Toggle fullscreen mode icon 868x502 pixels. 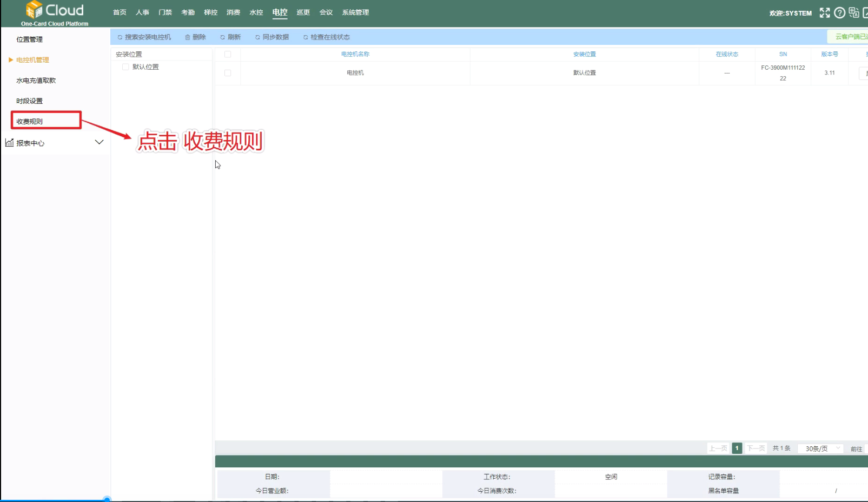825,13
